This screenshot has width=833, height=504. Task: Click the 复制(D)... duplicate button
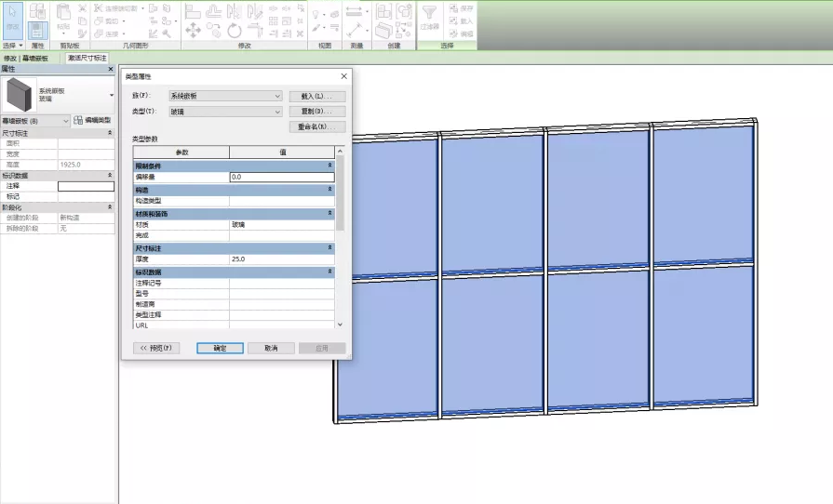click(317, 112)
